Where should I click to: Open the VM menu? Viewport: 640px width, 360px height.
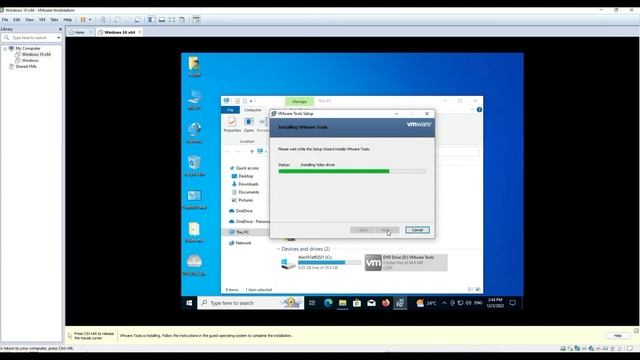pos(42,20)
